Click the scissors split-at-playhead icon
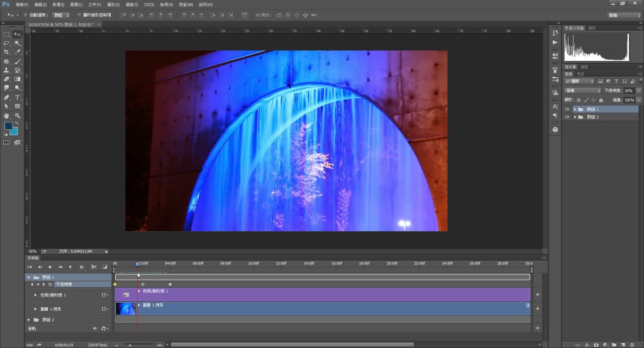Image resolution: width=644 pixels, height=348 pixels. pos(94,267)
